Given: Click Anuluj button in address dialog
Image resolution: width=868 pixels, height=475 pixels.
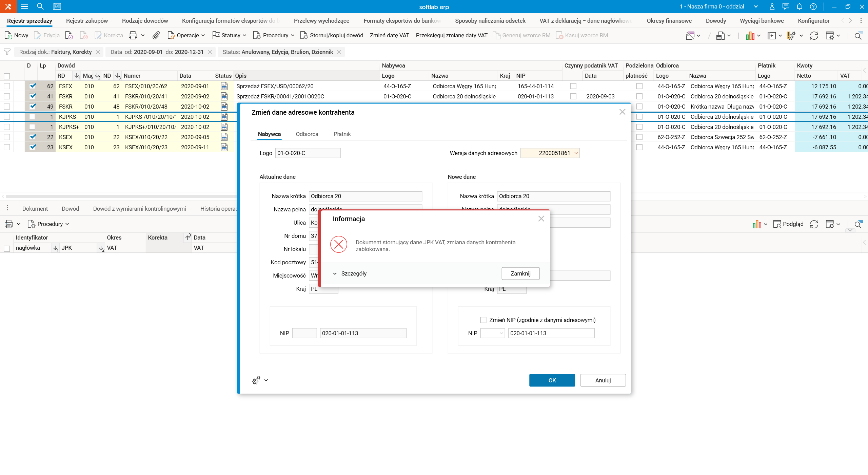Looking at the screenshot, I should click(x=603, y=380).
